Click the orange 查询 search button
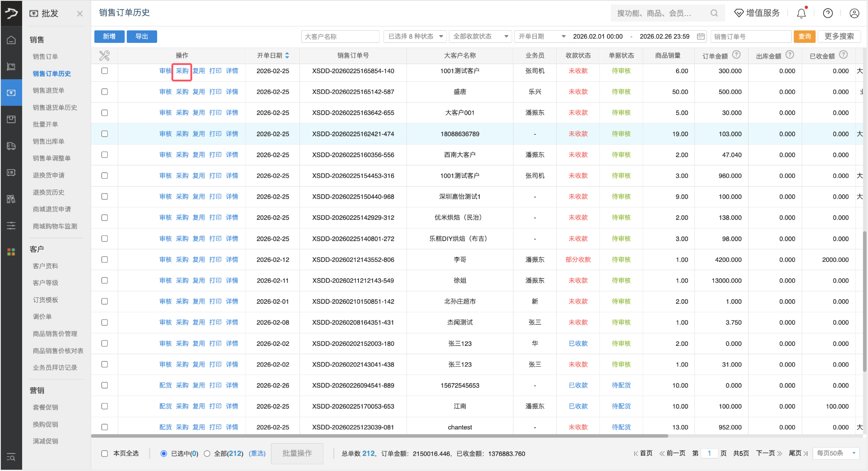This screenshot has height=471, width=868. point(804,36)
